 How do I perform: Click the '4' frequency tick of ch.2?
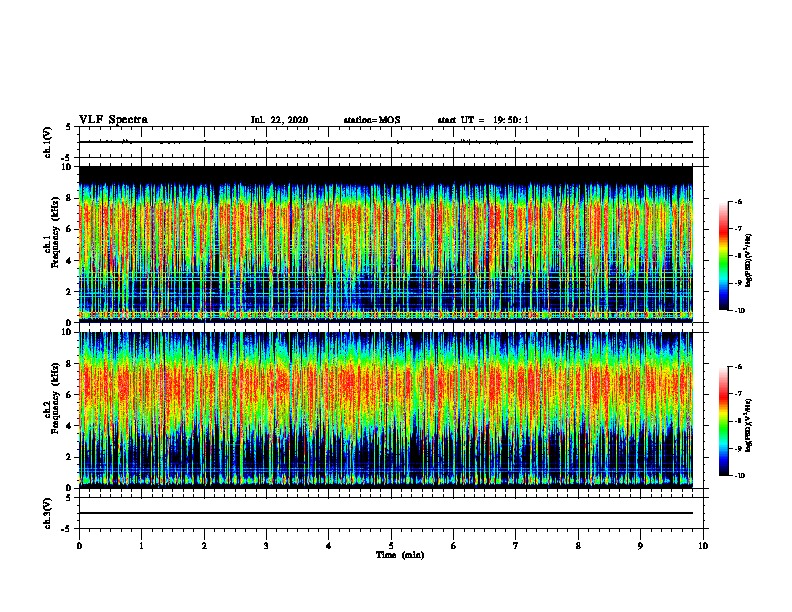click(x=69, y=426)
